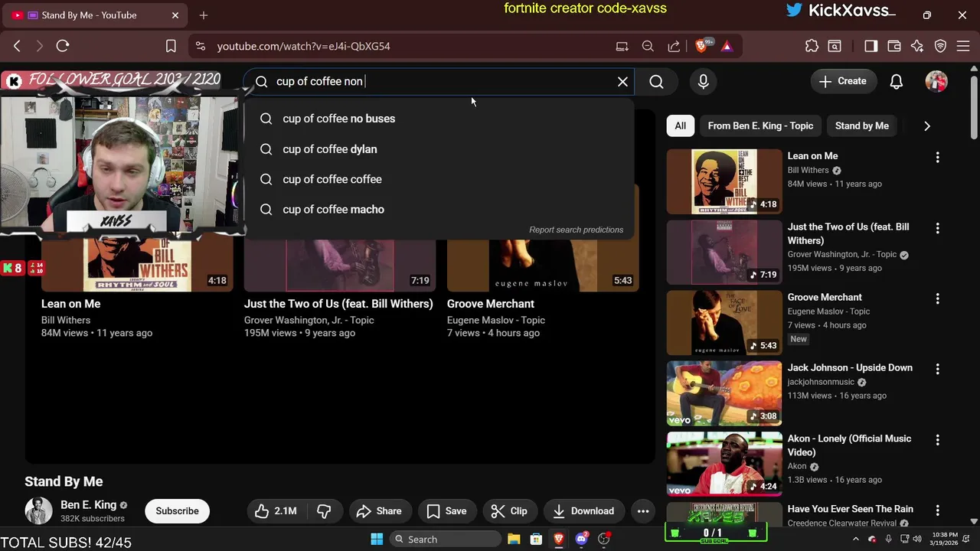
Task: Choose suggestion cup of coffee dylan
Action: click(x=439, y=149)
